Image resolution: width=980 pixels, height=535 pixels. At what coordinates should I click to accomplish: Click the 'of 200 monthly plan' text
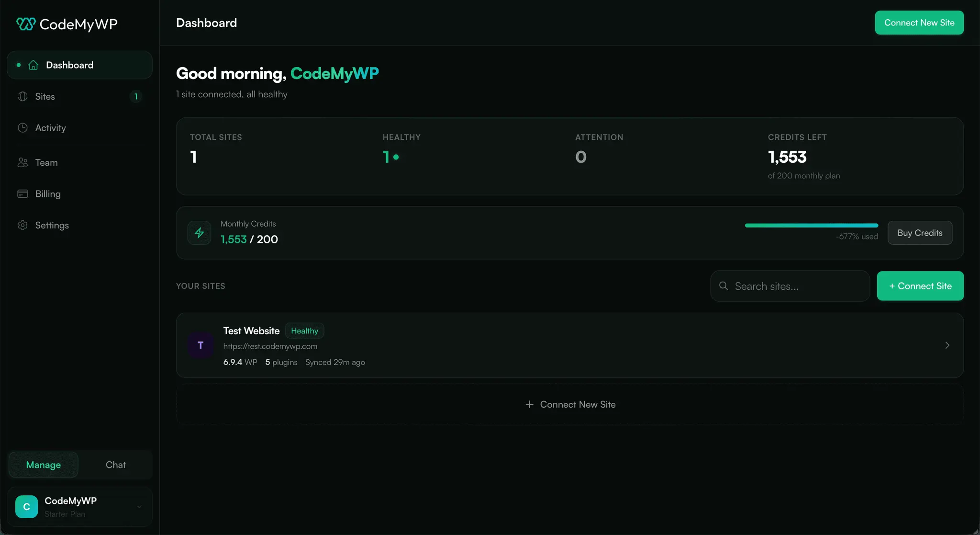click(x=804, y=176)
